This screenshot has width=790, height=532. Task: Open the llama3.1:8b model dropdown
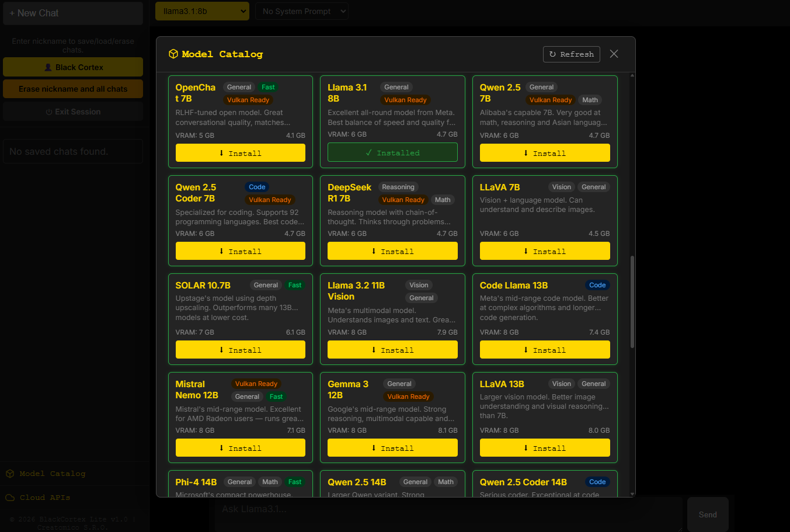[x=202, y=11]
